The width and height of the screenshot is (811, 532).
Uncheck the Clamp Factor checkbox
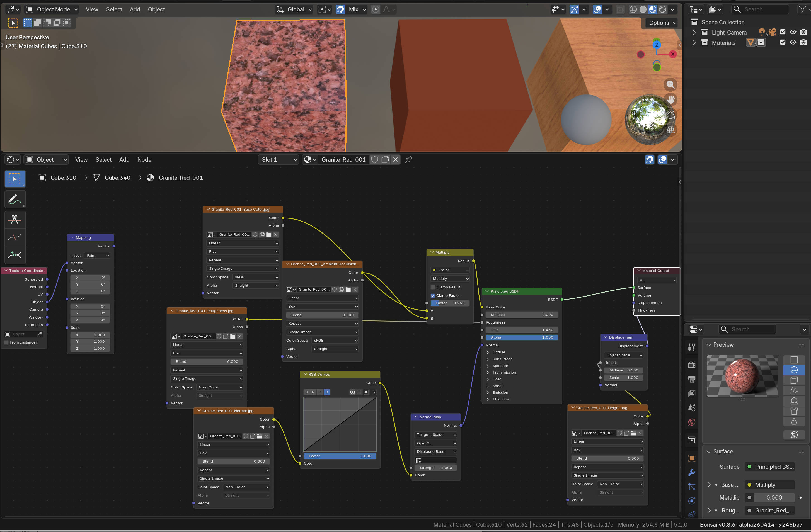[433, 296]
